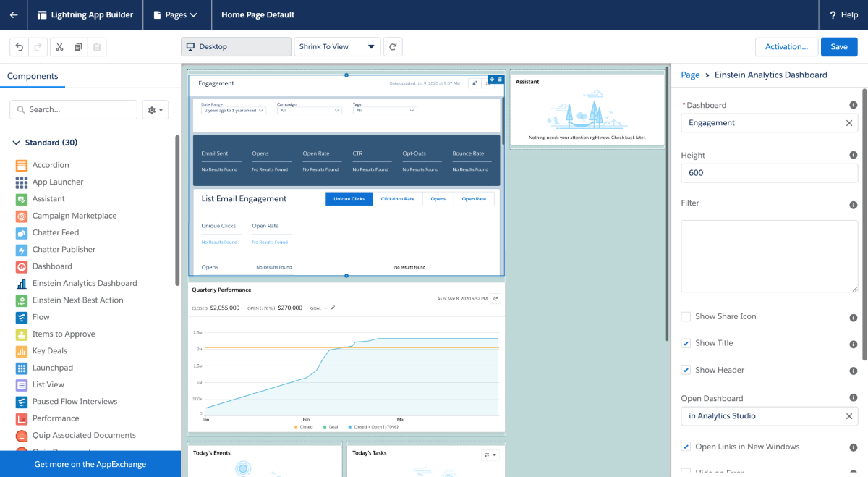Choose the Einstein Analytics Dashboard component icon

pyautogui.click(x=21, y=283)
